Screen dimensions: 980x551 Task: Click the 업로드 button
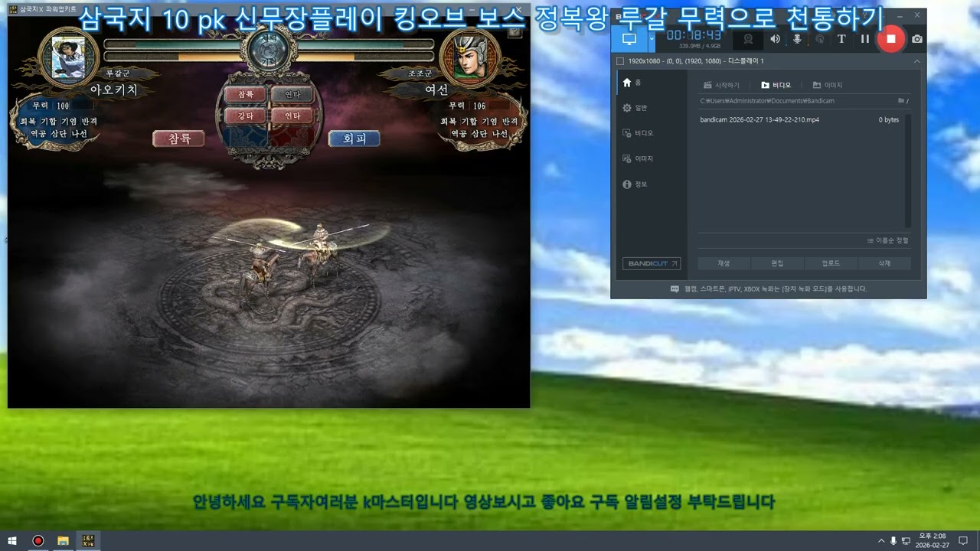click(831, 263)
